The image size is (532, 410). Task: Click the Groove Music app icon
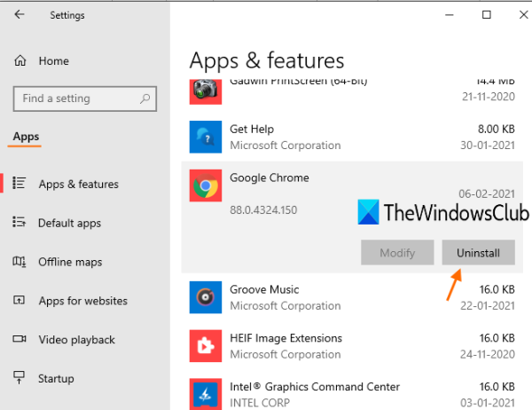[x=206, y=297]
